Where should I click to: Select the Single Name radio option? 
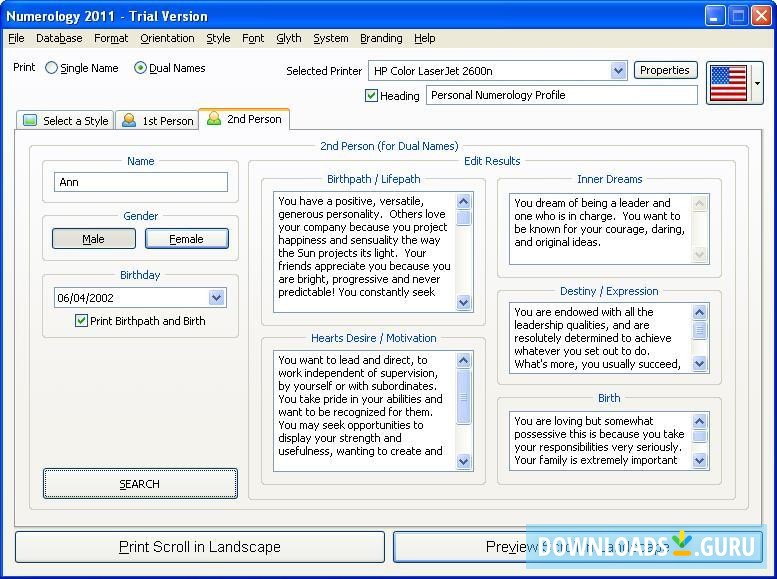click(x=52, y=69)
